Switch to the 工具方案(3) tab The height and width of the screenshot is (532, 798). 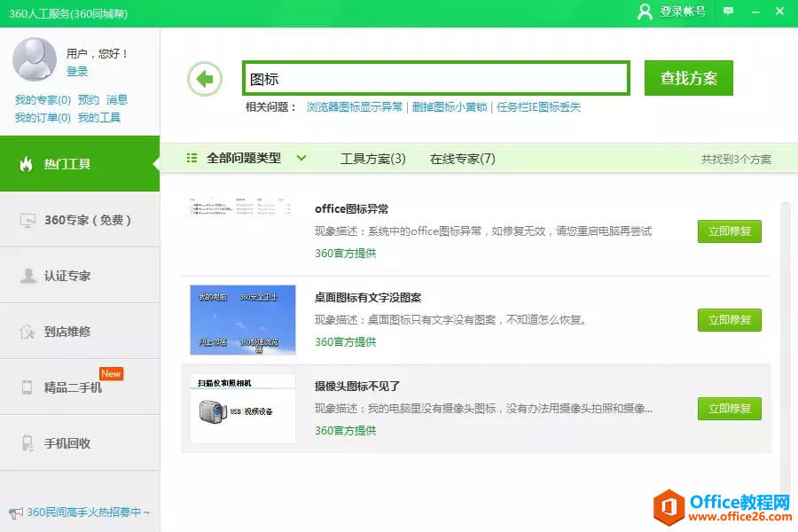pos(372,159)
